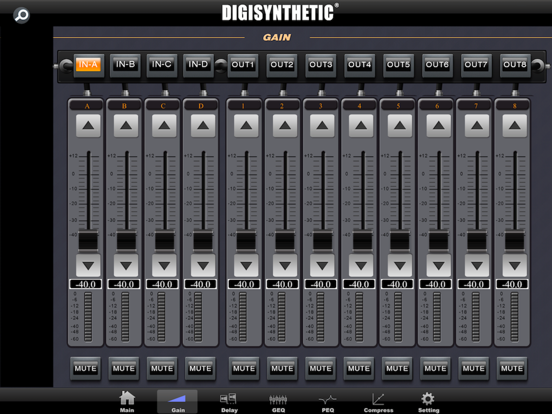Click channel A gain value field

86,284
